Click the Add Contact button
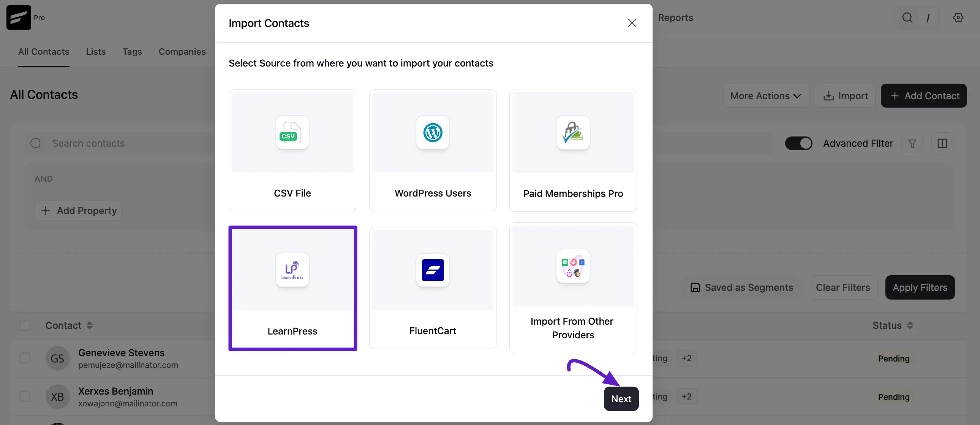This screenshot has width=980, height=425. pos(924,96)
